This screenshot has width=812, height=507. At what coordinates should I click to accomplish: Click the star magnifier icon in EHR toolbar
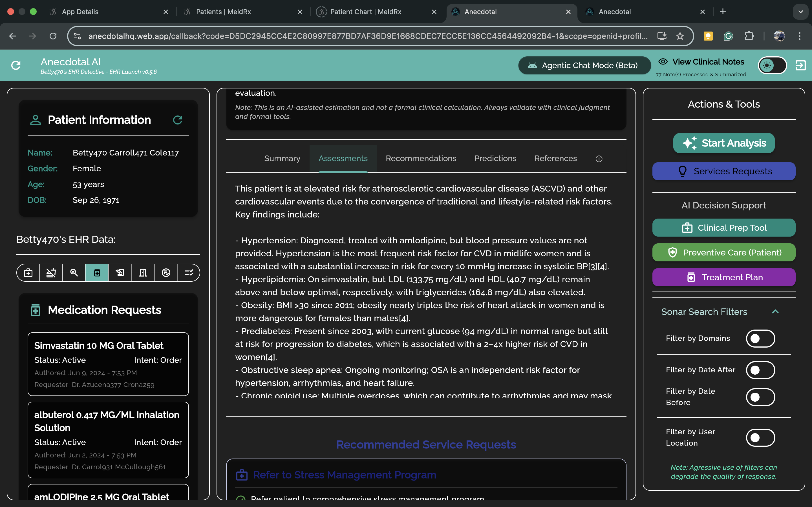coord(74,273)
